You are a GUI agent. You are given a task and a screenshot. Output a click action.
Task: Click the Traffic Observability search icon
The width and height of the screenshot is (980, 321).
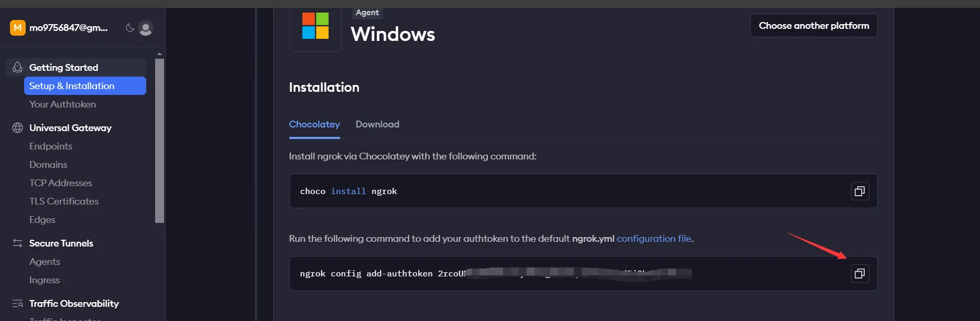pyautogui.click(x=18, y=303)
